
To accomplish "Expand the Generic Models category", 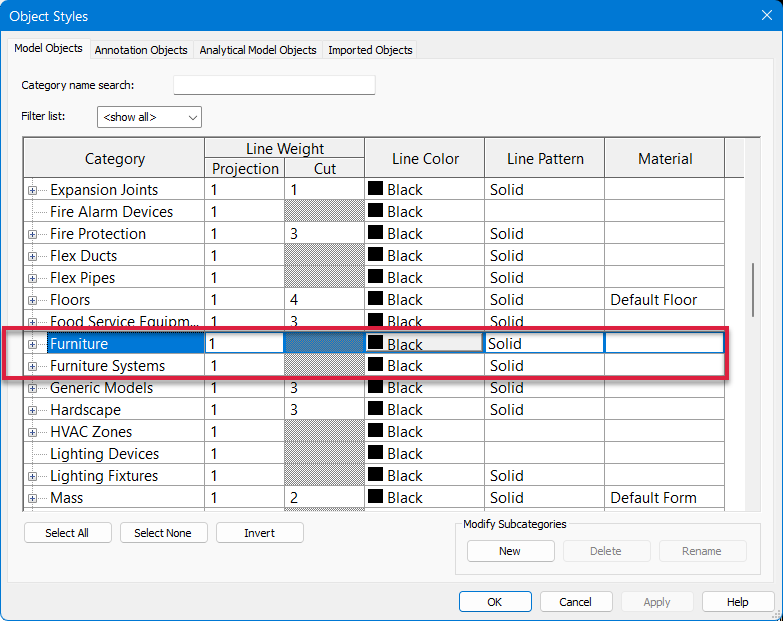I will click(32, 388).
